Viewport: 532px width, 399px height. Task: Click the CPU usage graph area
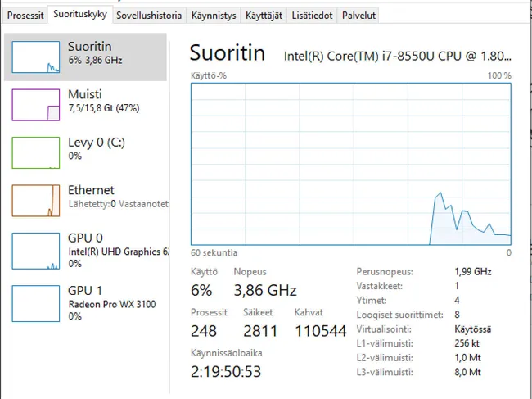[350, 163]
